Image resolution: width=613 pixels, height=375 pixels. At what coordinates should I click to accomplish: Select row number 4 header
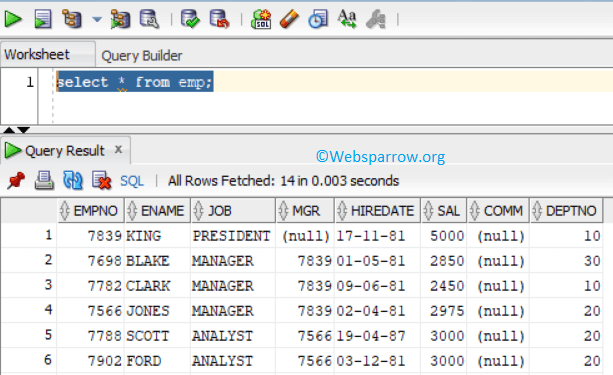coord(29,310)
